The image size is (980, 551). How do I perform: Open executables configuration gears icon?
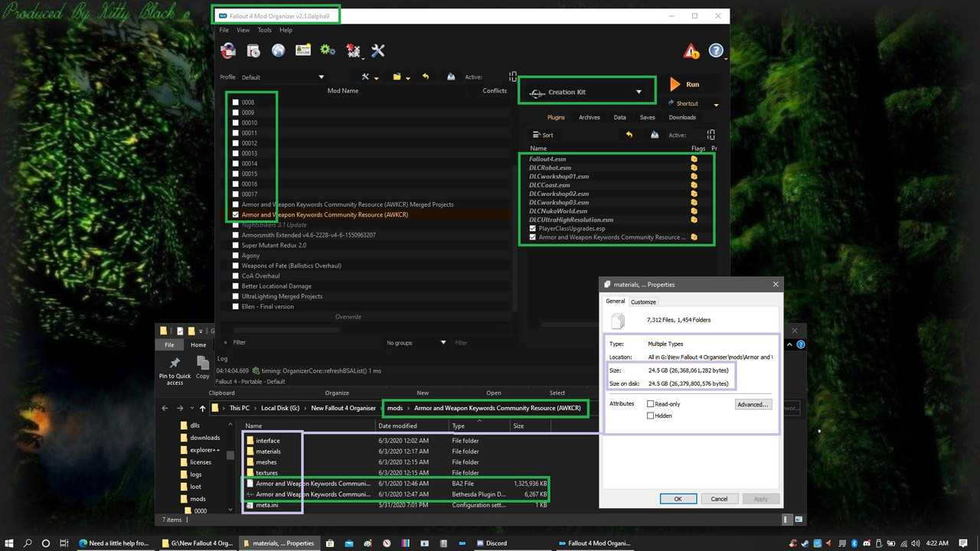click(328, 51)
